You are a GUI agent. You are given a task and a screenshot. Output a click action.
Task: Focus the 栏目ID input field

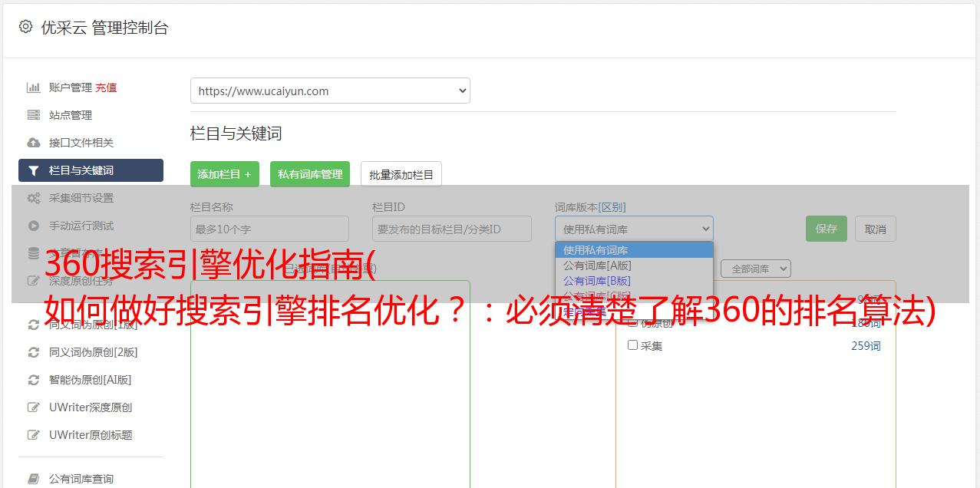click(x=452, y=229)
